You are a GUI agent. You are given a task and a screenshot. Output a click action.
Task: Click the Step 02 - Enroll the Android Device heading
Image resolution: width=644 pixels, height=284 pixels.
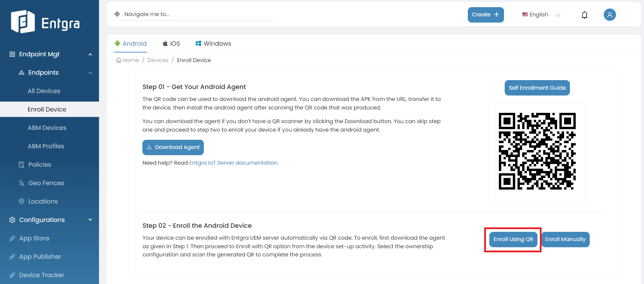(x=197, y=226)
